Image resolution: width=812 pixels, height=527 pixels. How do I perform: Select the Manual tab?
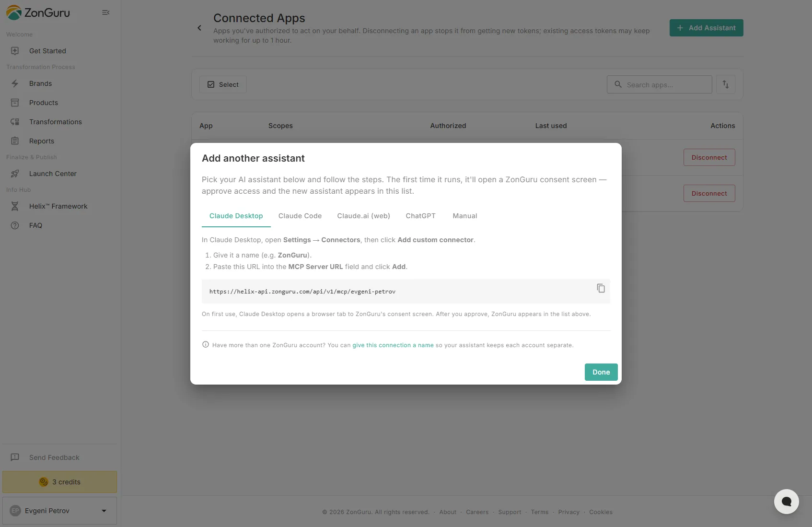pyautogui.click(x=465, y=216)
